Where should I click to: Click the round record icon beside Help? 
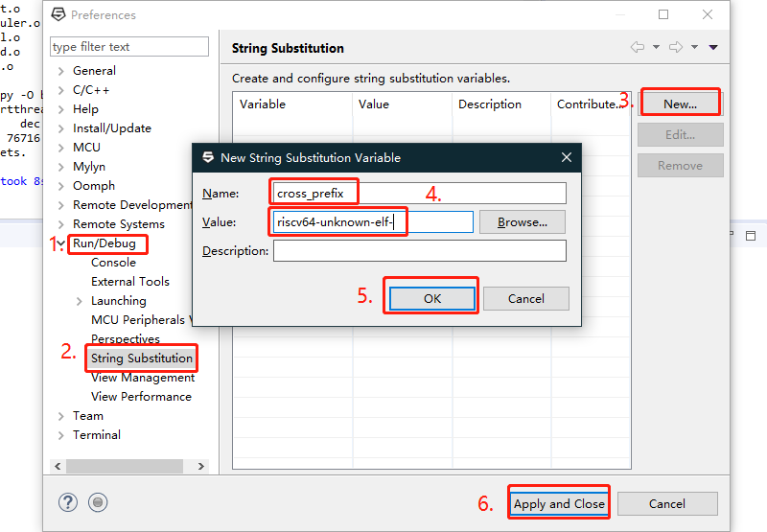pyautogui.click(x=98, y=502)
